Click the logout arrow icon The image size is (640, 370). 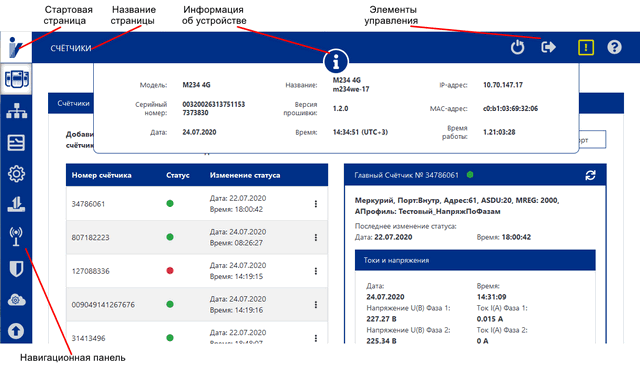click(x=548, y=47)
